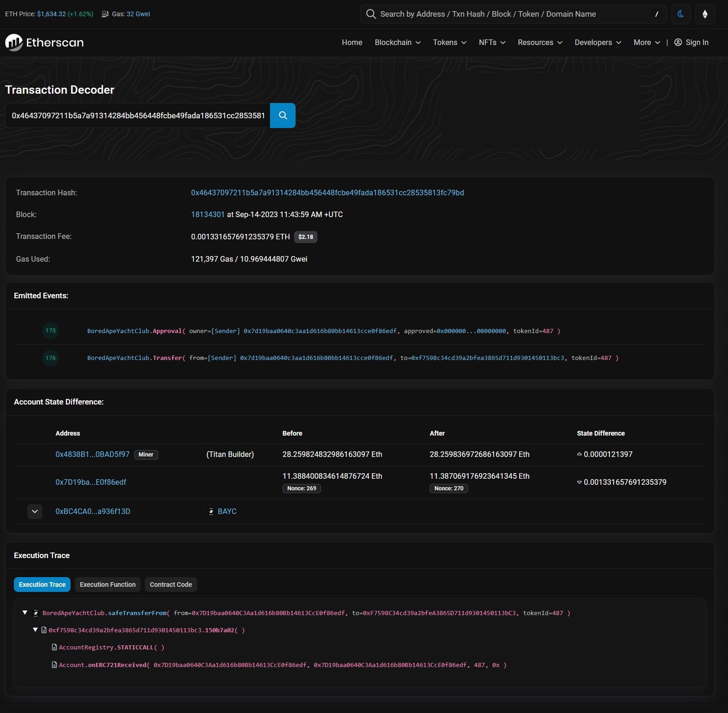Click the 0xf7598c contract file icon
The height and width of the screenshot is (713, 728).
pyautogui.click(x=44, y=630)
